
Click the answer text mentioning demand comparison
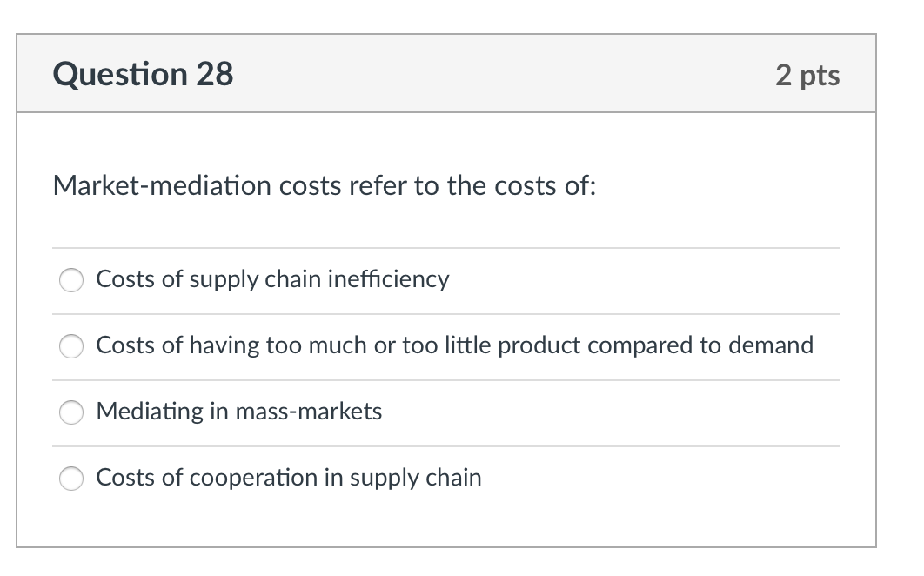click(455, 345)
